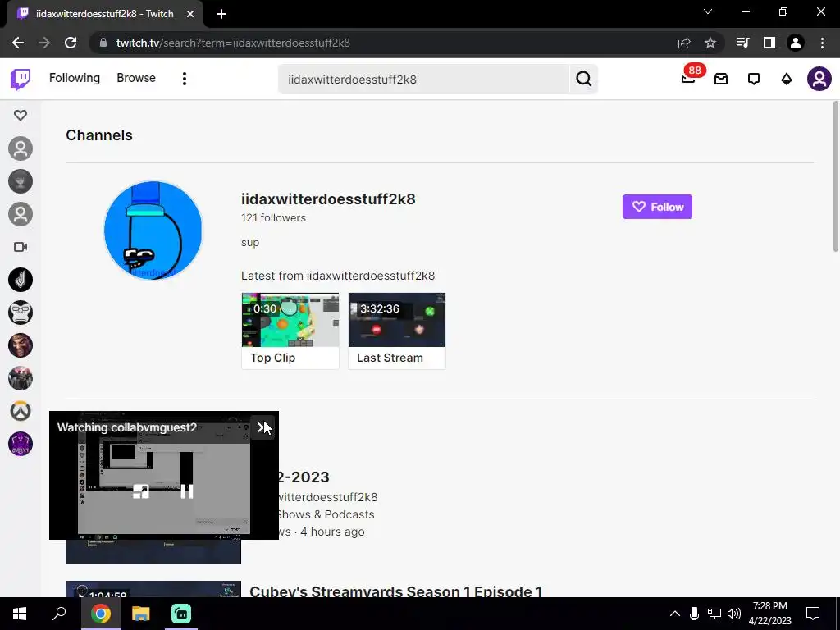
Task: Click the heart Followed Channels sidebar icon
Action: [21, 115]
